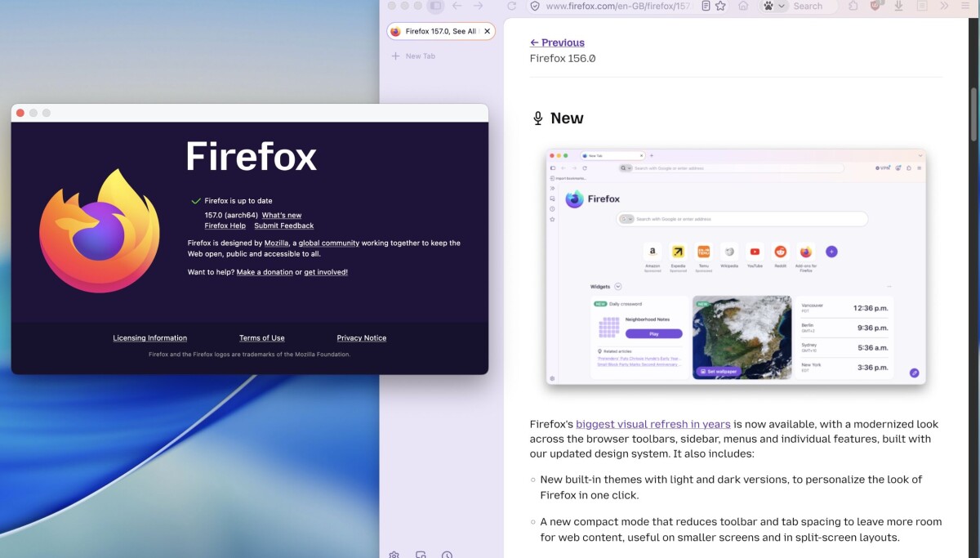Click the synced tabs icon in sidebar

[x=421, y=555]
